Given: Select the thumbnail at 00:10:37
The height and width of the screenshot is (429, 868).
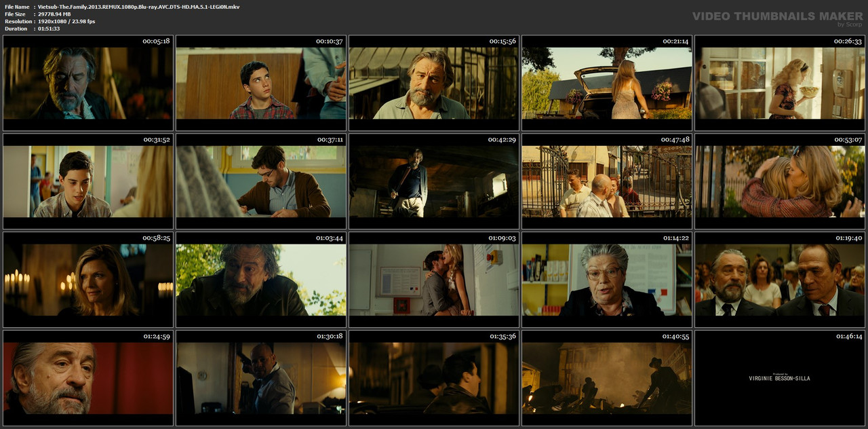Looking at the screenshot, I should 261,83.
